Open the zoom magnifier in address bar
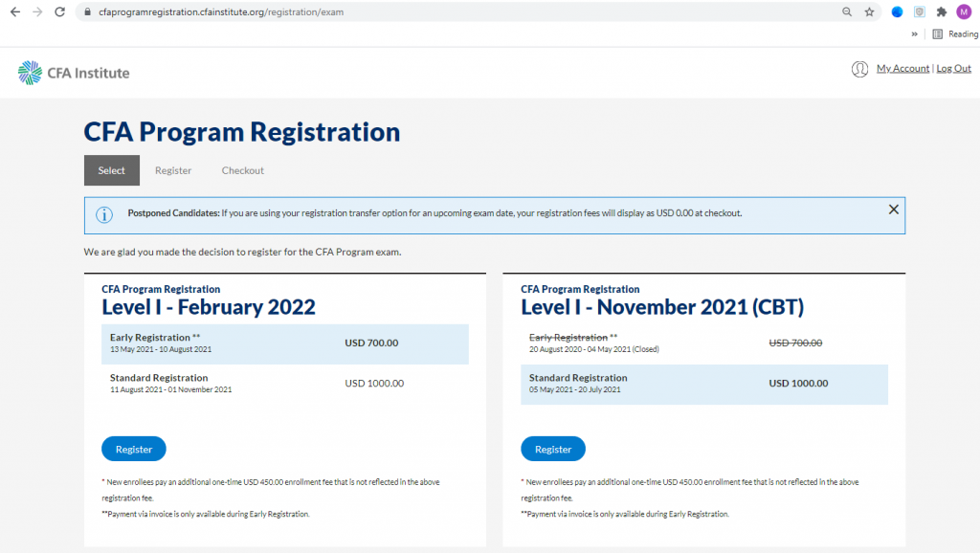This screenshot has width=980, height=553. (x=847, y=11)
